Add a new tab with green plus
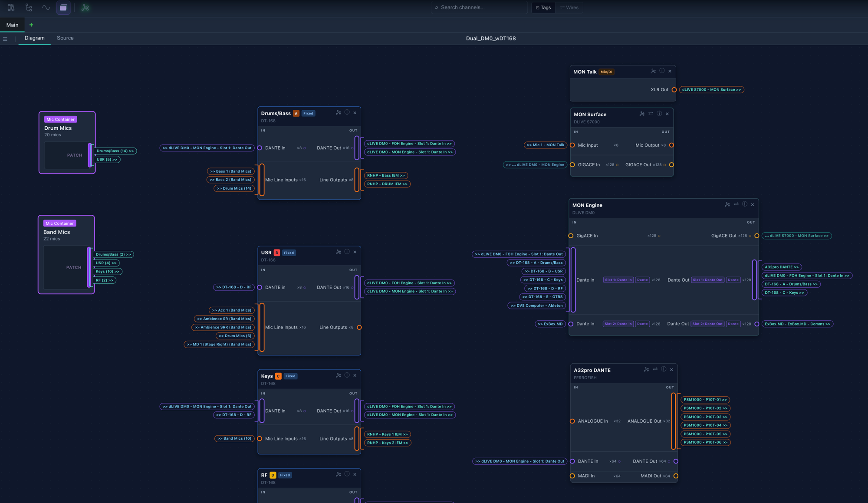Screen dimensions: 868x503 [31, 25]
